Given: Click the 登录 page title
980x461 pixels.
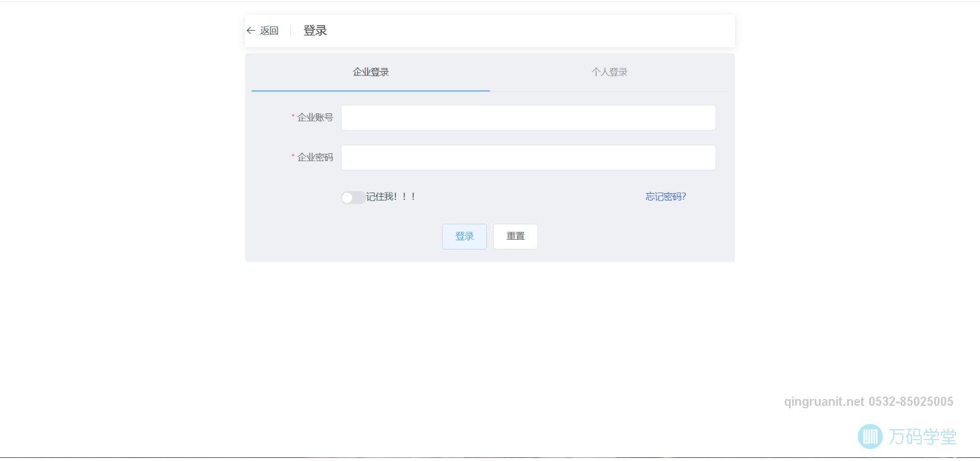Looking at the screenshot, I should [x=315, y=31].
